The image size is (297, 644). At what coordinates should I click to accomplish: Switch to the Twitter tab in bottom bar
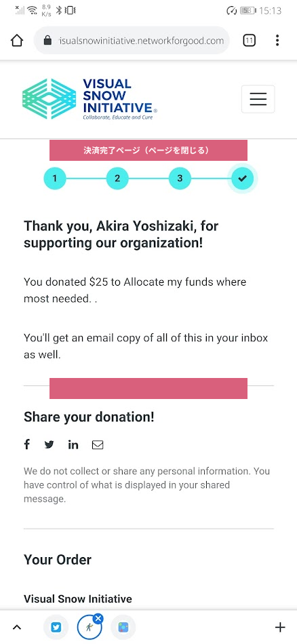[x=56, y=627]
